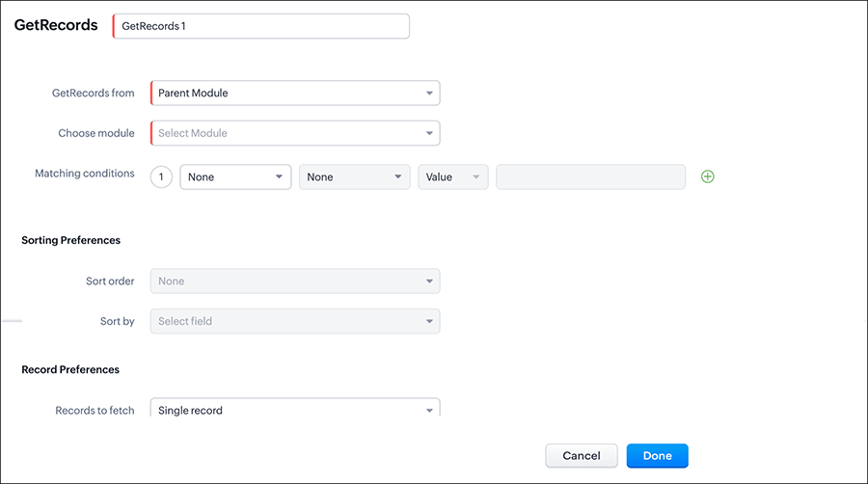Click the Sorting Preferences heading
Viewport: 868px width, 484px height.
[70, 240]
